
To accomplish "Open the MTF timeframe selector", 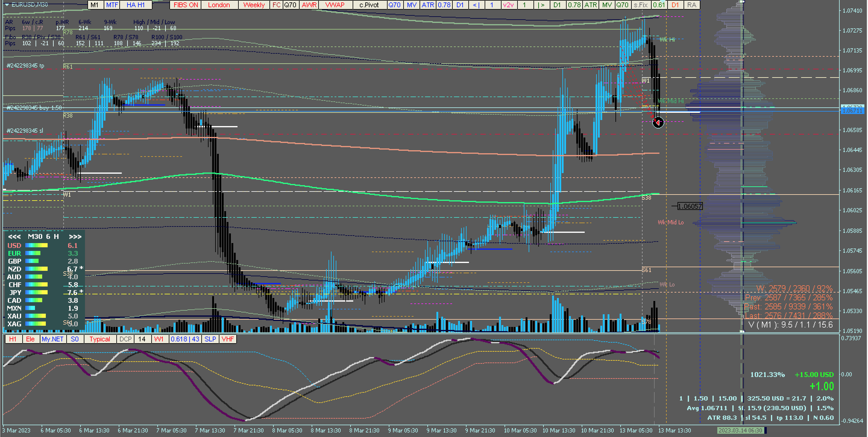I will coord(112,5).
